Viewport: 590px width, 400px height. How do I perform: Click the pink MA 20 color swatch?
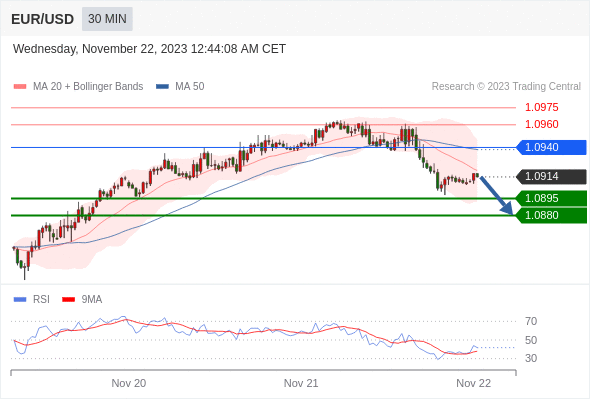tap(20, 87)
